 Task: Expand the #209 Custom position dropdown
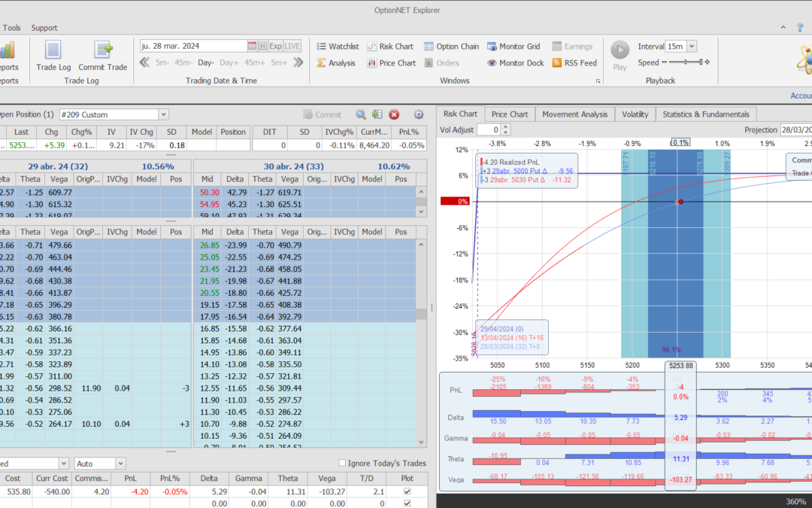[x=164, y=114]
